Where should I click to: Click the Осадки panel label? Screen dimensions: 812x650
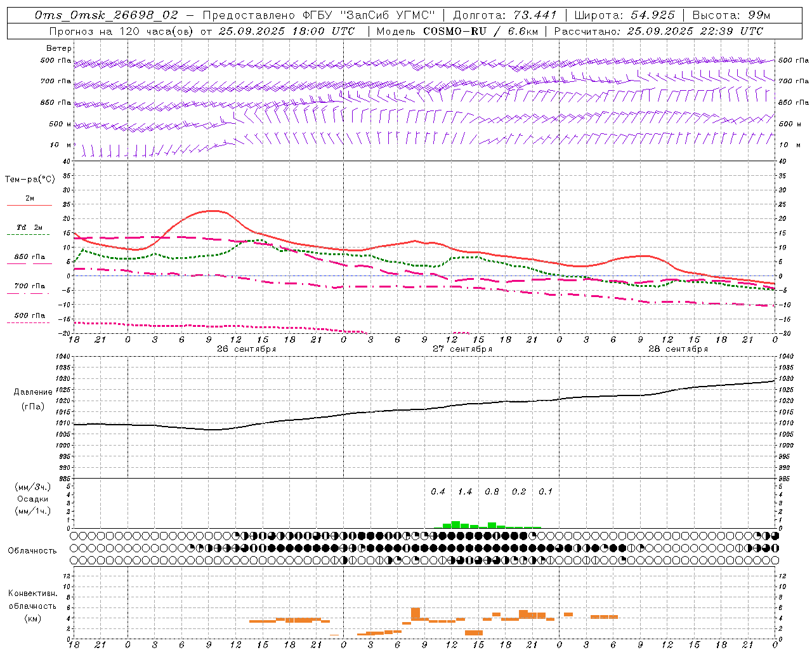pos(33,499)
